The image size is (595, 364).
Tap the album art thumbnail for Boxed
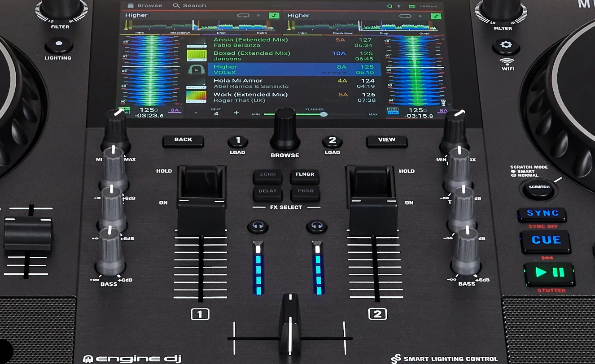197,56
